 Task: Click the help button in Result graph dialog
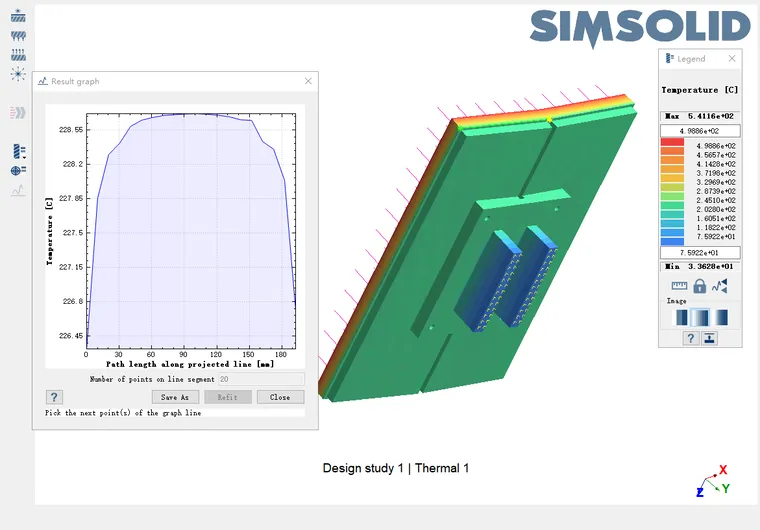coord(56,397)
